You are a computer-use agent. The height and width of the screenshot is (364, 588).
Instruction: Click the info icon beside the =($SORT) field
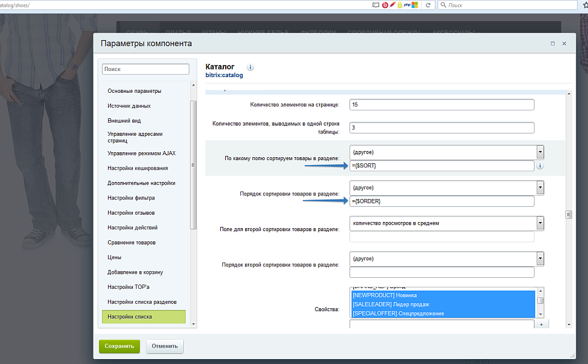click(540, 166)
